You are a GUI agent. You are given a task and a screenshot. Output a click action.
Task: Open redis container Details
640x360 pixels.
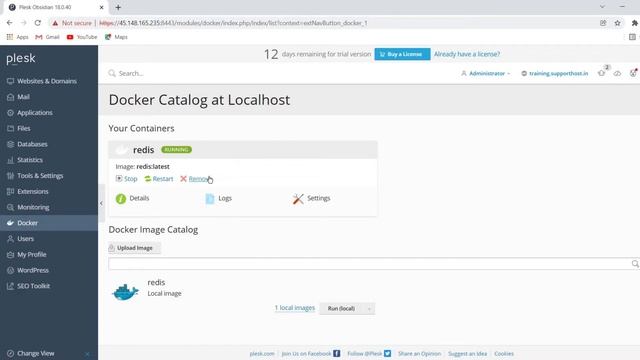coord(133,198)
